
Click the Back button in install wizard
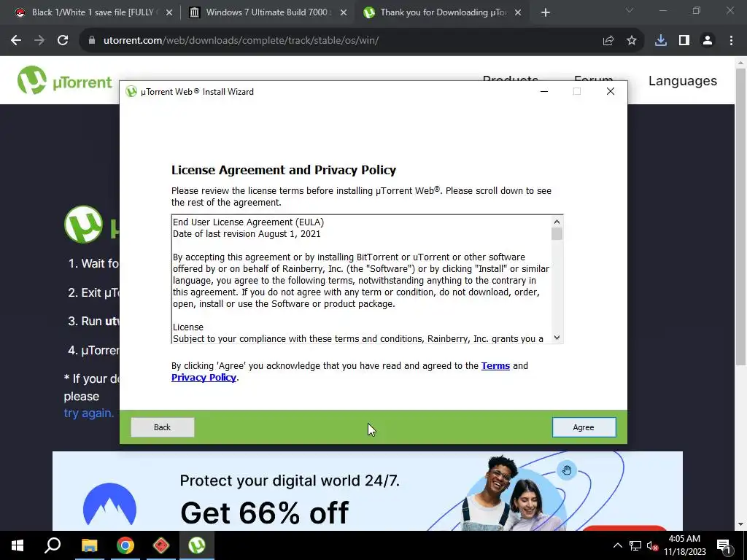tap(163, 427)
